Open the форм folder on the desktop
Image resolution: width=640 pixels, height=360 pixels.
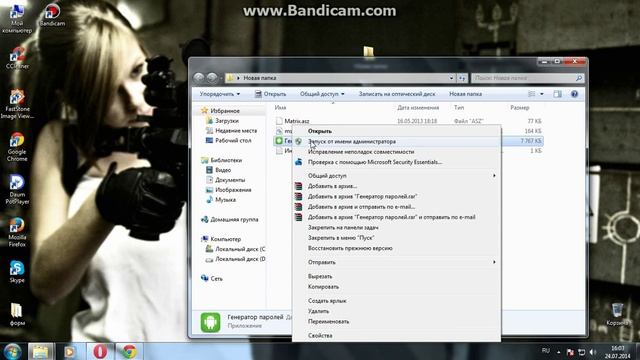[17, 314]
